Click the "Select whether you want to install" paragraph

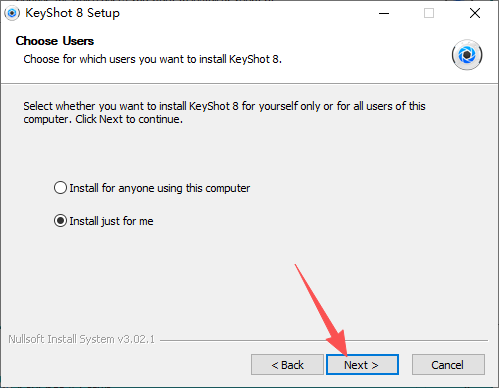click(224, 112)
